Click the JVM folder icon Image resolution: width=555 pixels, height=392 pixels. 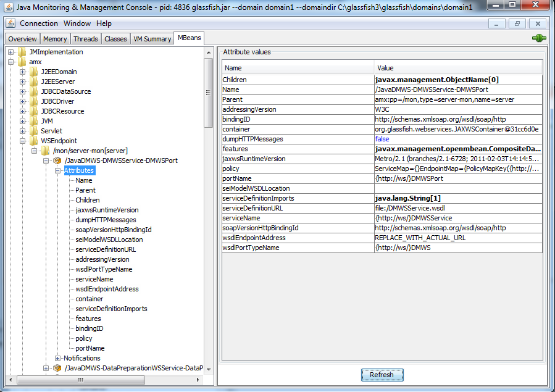pyautogui.click(x=34, y=122)
